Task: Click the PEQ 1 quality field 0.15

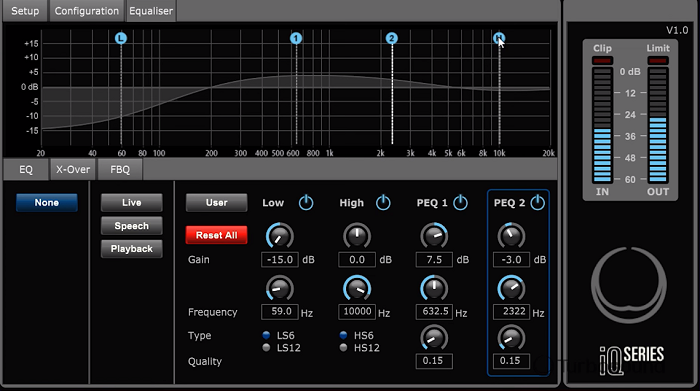Action: tap(434, 361)
